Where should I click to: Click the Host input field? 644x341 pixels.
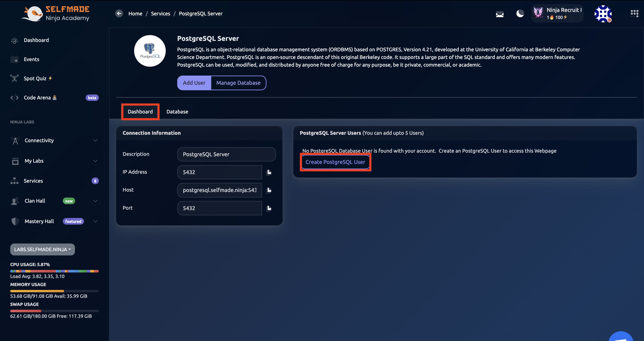(x=220, y=190)
